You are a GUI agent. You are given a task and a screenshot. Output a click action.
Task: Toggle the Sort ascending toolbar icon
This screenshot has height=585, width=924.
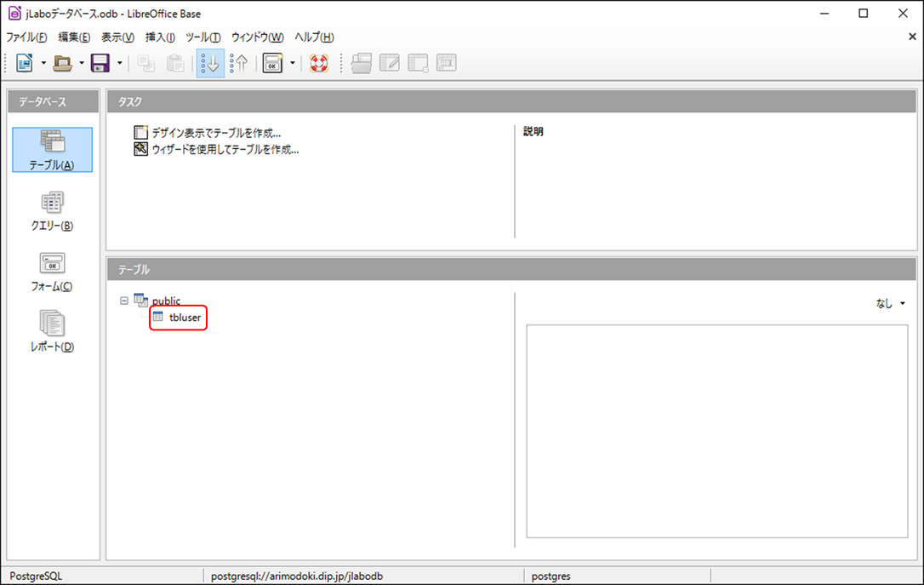point(210,63)
